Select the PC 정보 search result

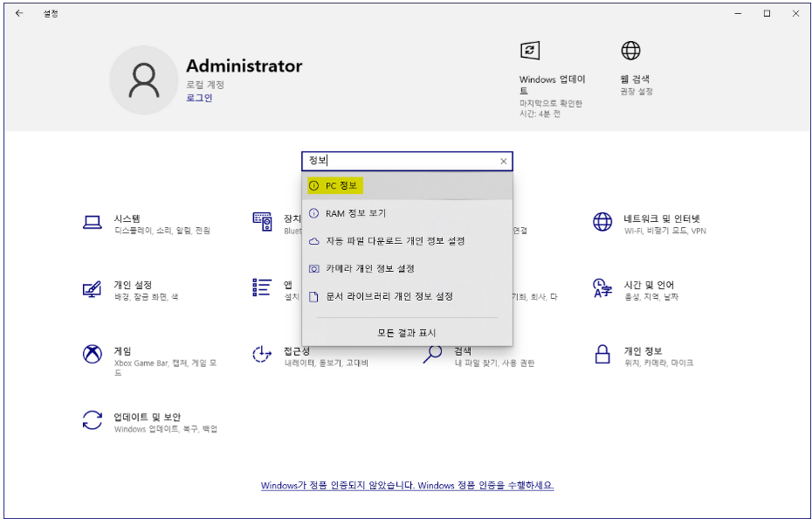pyautogui.click(x=407, y=185)
